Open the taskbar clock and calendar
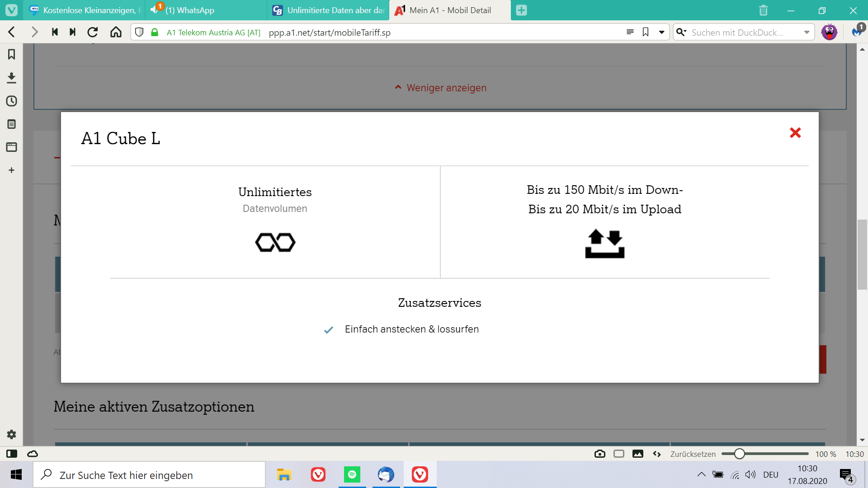This screenshot has width=868, height=488. point(807,474)
